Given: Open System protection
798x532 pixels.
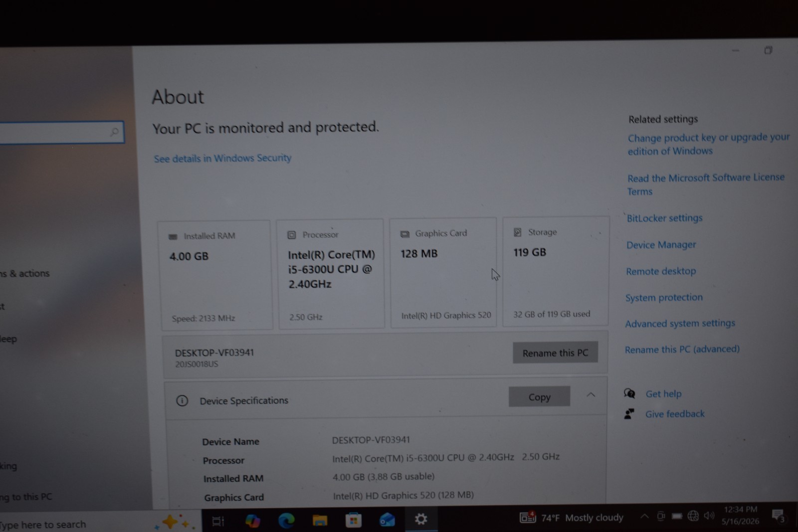Looking at the screenshot, I should 664,298.
